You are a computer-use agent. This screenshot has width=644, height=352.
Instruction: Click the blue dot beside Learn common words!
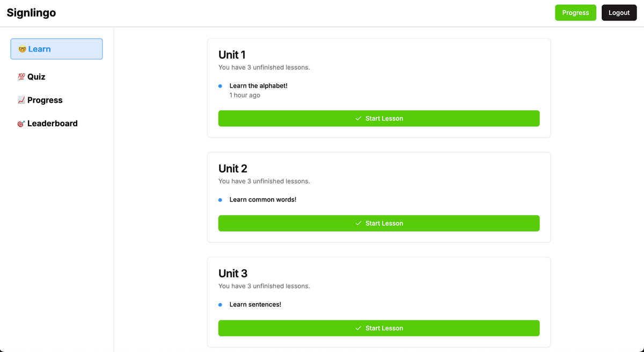pyautogui.click(x=220, y=199)
